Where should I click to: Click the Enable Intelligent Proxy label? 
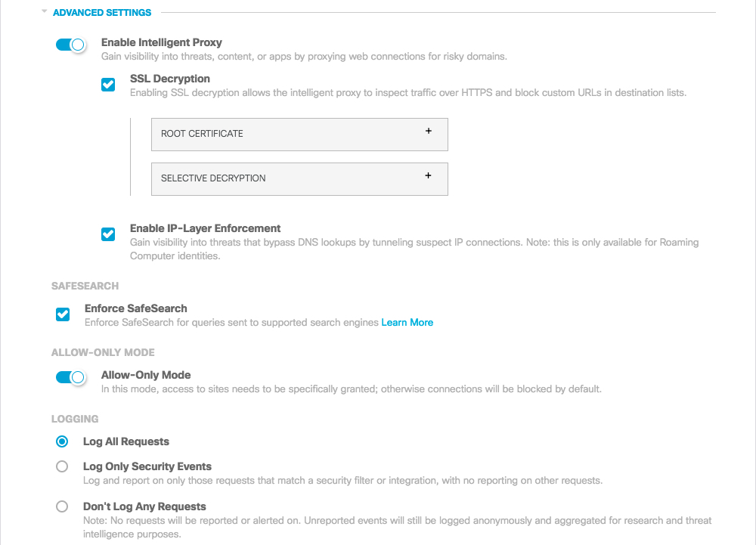click(162, 42)
